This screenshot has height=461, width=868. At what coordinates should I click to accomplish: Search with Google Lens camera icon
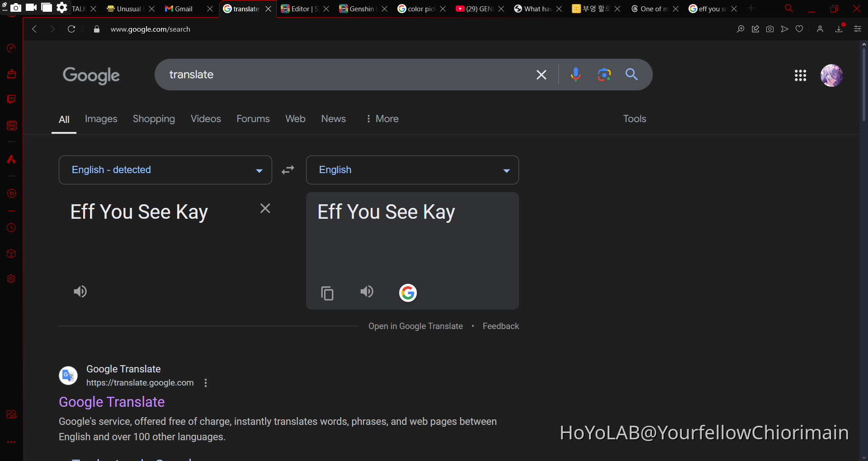pyautogui.click(x=604, y=75)
